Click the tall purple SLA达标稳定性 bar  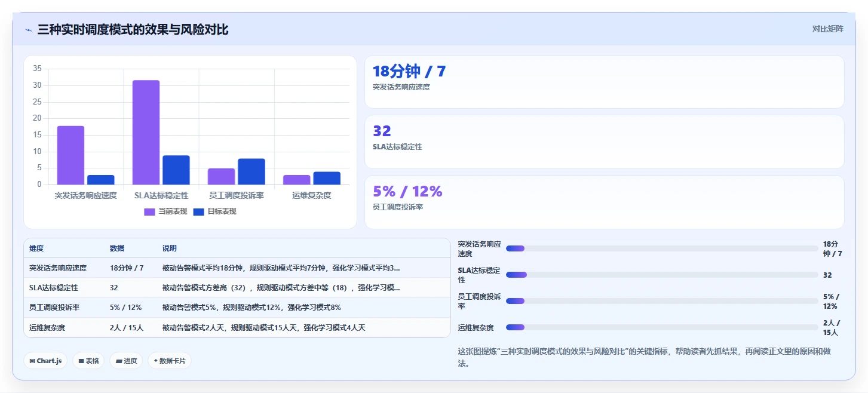[146, 132]
